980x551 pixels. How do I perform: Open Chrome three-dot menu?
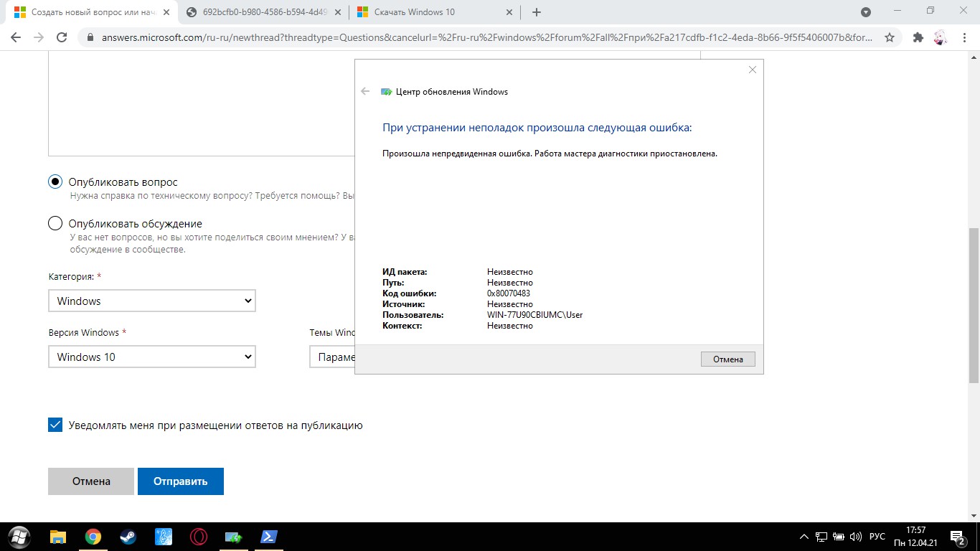click(x=963, y=37)
